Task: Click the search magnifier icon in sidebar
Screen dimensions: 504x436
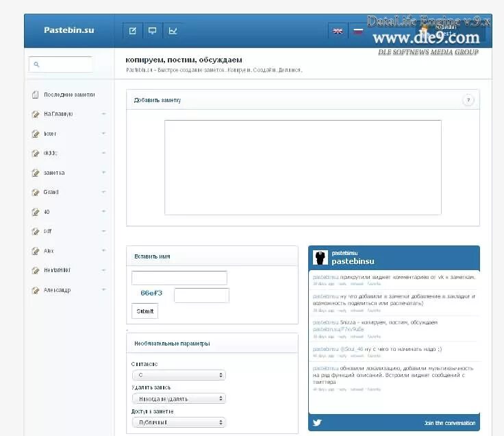Action: pos(36,64)
